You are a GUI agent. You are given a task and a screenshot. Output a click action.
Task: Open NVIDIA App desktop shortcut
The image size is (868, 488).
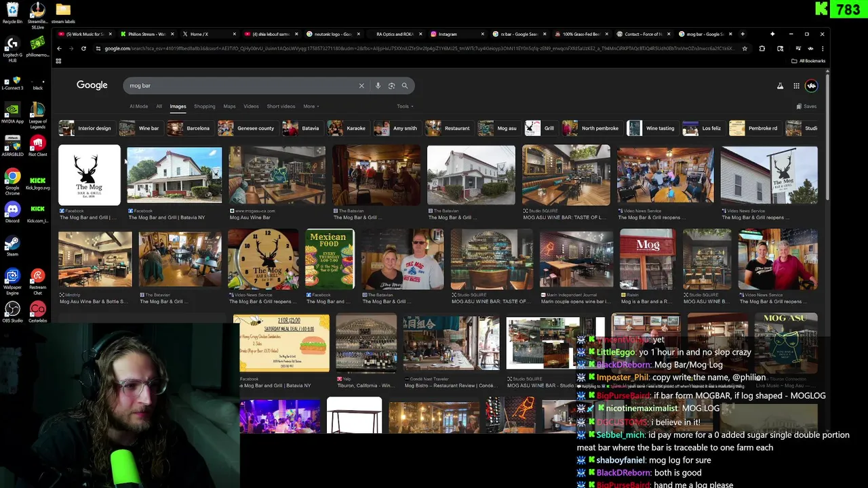pyautogui.click(x=12, y=113)
